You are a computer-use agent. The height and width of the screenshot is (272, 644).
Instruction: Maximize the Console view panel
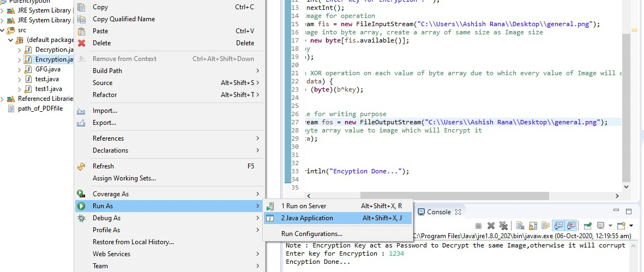[628, 211]
